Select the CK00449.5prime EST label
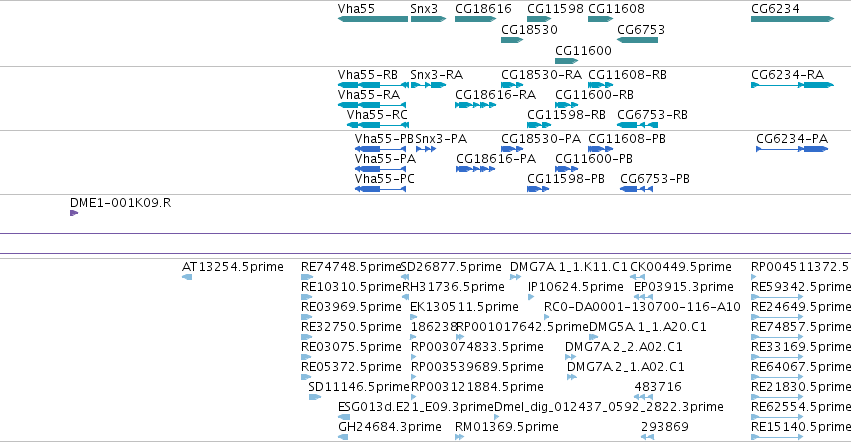Screen dimensions: 851x442 [681, 267]
